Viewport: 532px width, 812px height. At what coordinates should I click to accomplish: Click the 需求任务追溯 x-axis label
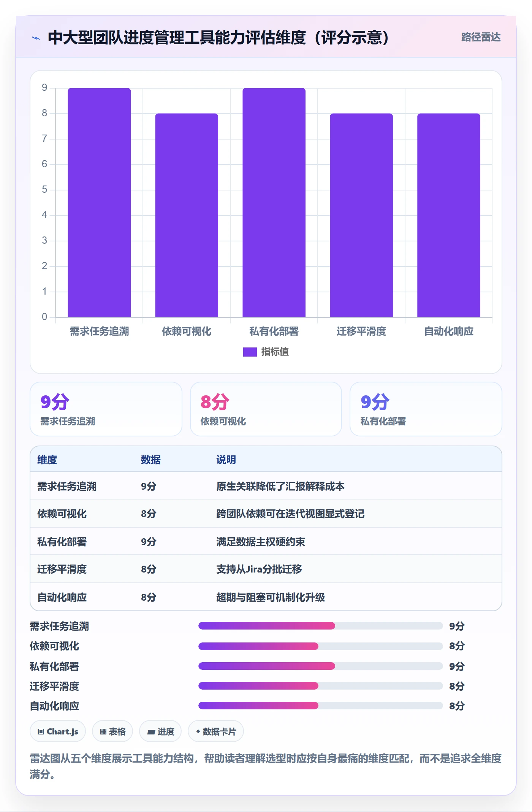[x=99, y=331]
